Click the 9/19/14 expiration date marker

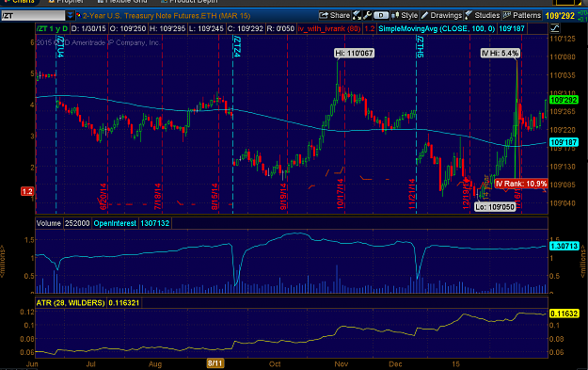click(x=283, y=196)
